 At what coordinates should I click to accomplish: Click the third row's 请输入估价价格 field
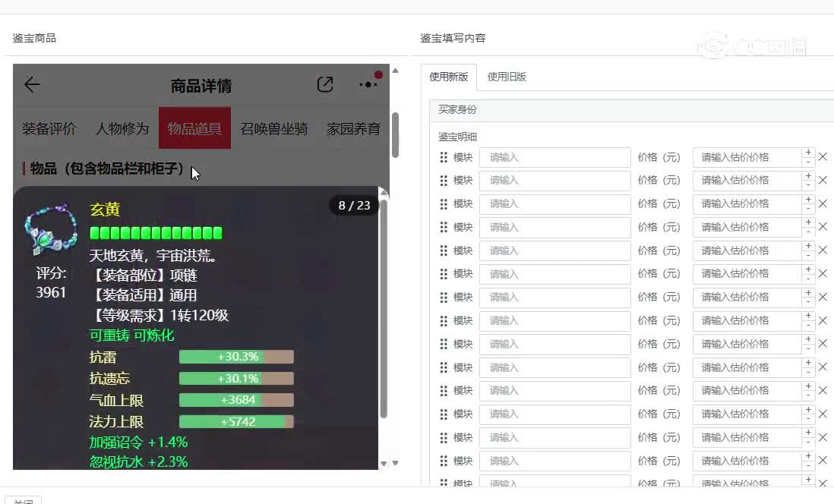click(x=747, y=204)
